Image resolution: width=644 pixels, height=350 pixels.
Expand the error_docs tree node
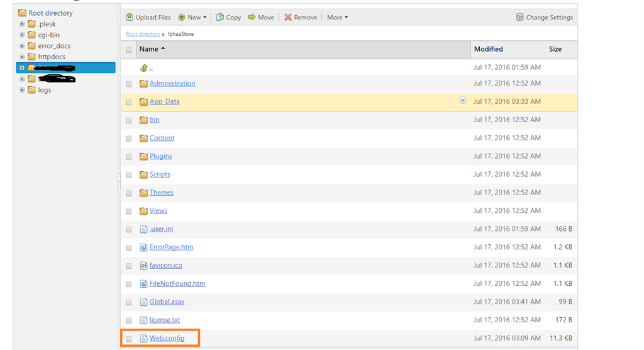coord(22,46)
